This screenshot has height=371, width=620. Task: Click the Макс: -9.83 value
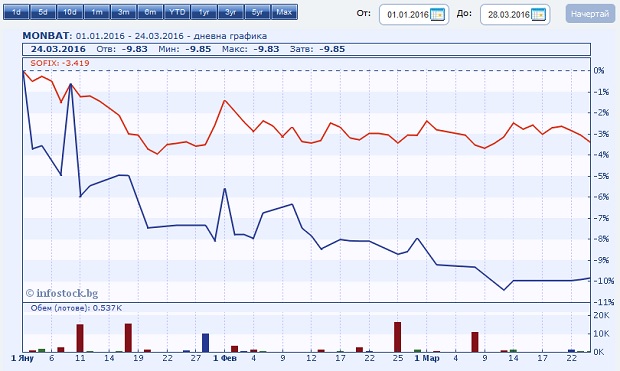point(250,49)
